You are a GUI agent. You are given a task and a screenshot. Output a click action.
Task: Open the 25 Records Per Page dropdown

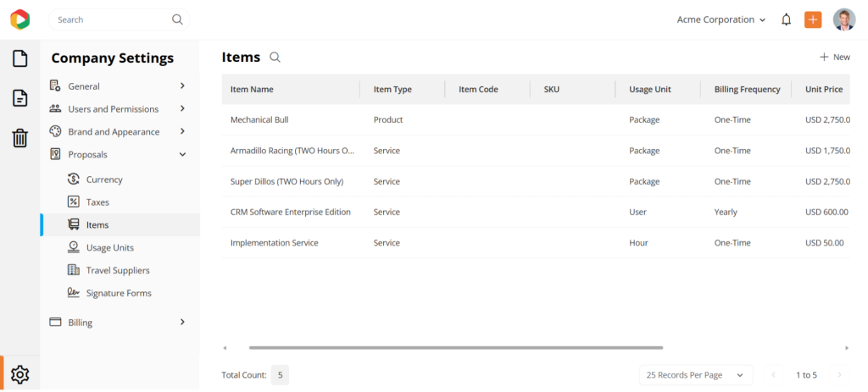(695, 375)
